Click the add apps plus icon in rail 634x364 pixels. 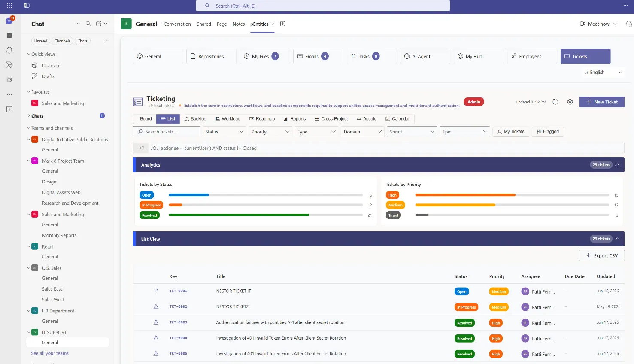9,109
